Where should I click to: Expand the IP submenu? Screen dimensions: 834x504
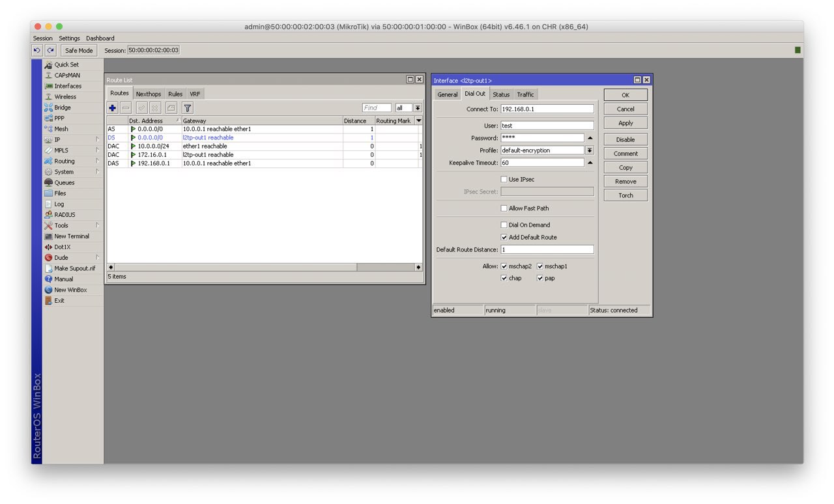[x=98, y=140]
